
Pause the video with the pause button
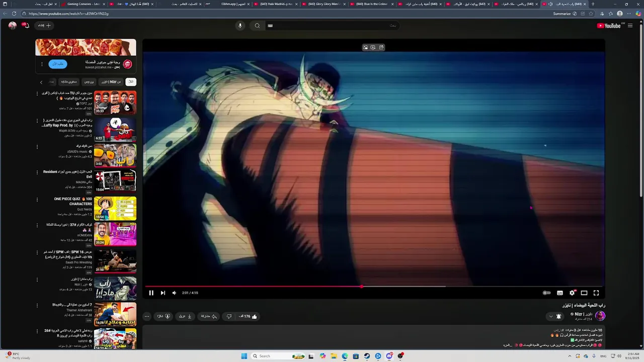click(151, 293)
